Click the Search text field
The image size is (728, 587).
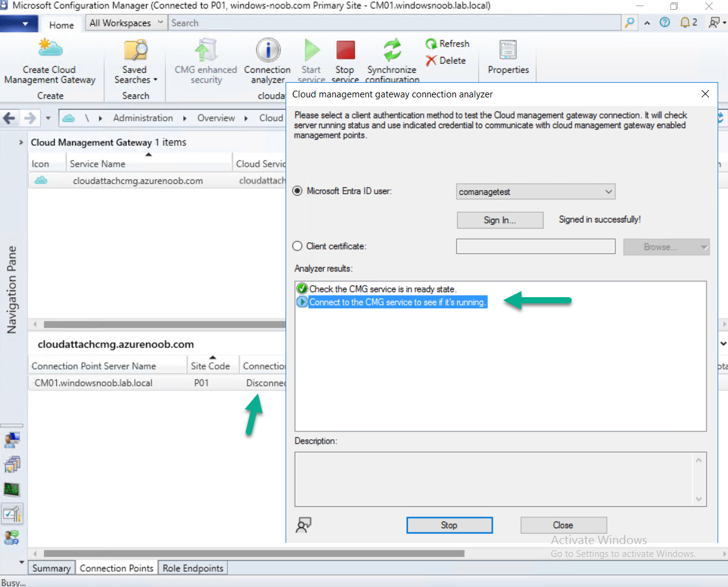395,23
